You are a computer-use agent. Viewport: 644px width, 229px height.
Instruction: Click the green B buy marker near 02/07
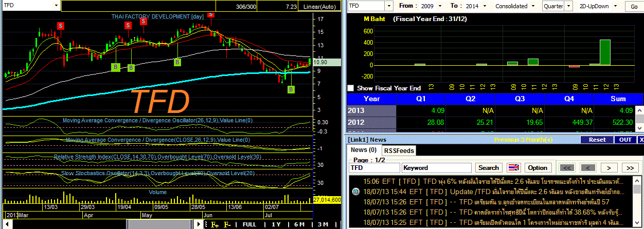tap(291, 90)
